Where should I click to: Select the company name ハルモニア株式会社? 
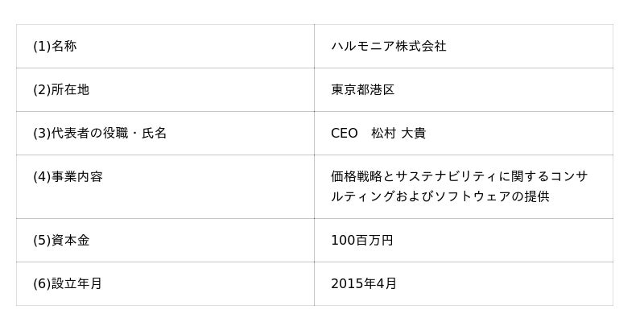[x=388, y=47]
